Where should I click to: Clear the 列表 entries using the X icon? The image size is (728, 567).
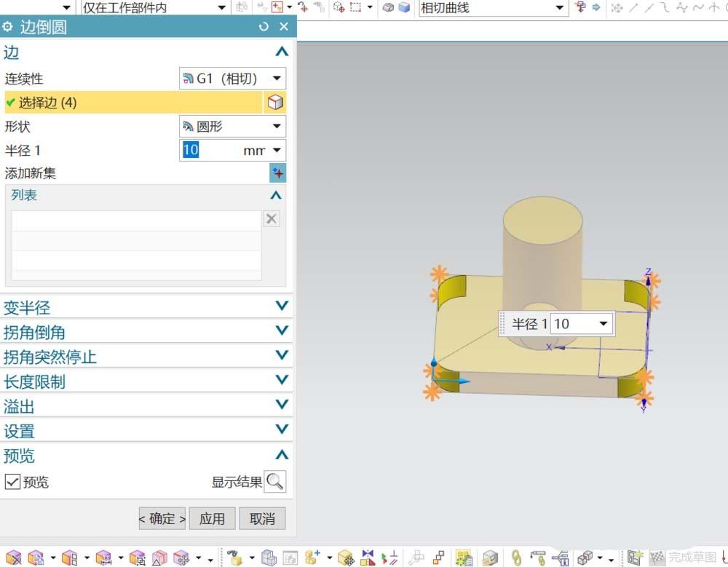click(271, 218)
